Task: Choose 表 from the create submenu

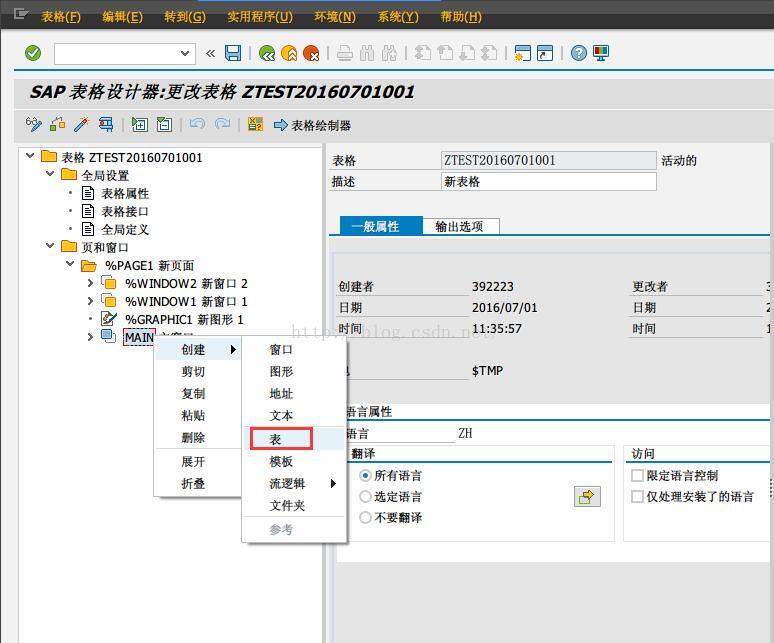Action: click(294, 439)
